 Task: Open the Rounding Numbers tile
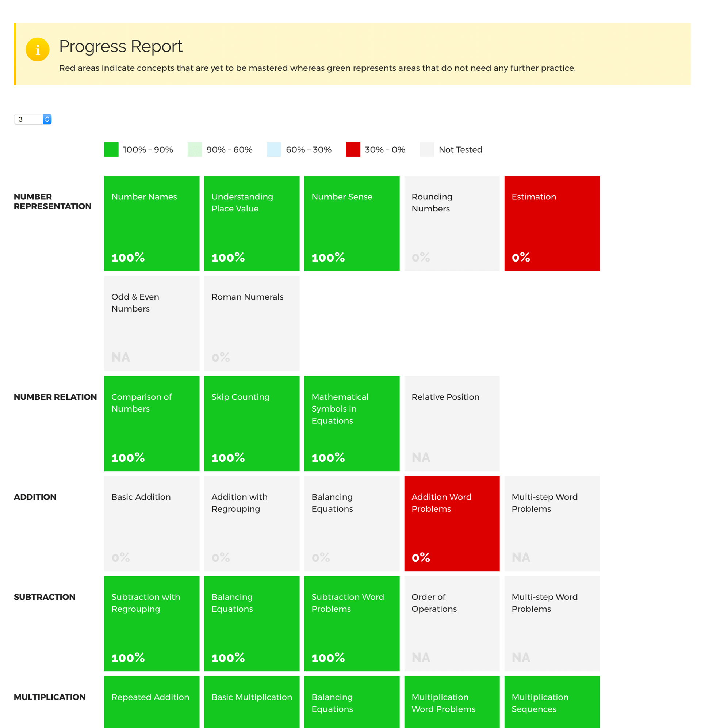coord(452,223)
